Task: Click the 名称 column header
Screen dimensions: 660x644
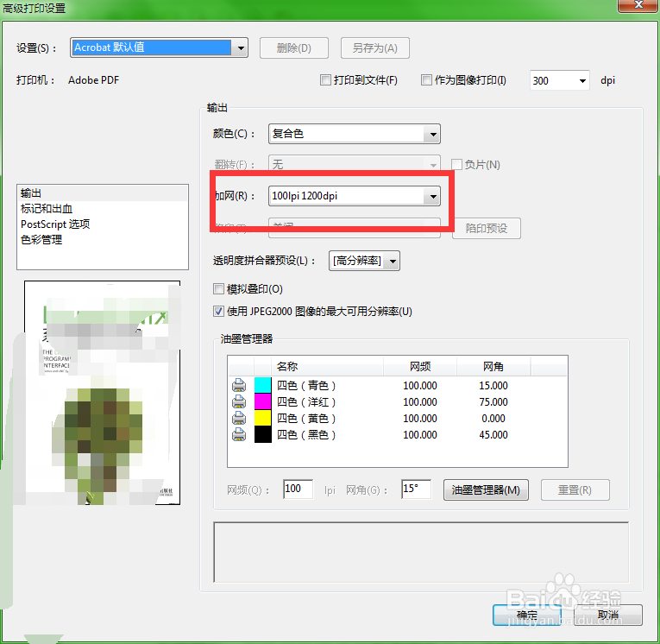Action: [327, 366]
